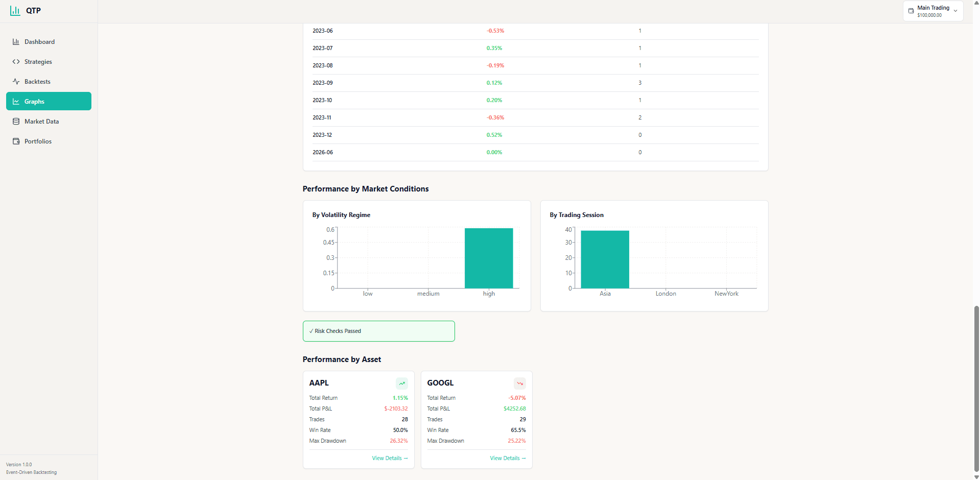The width and height of the screenshot is (980, 480).
Task: Click the Asia trading session bar
Action: point(605,259)
